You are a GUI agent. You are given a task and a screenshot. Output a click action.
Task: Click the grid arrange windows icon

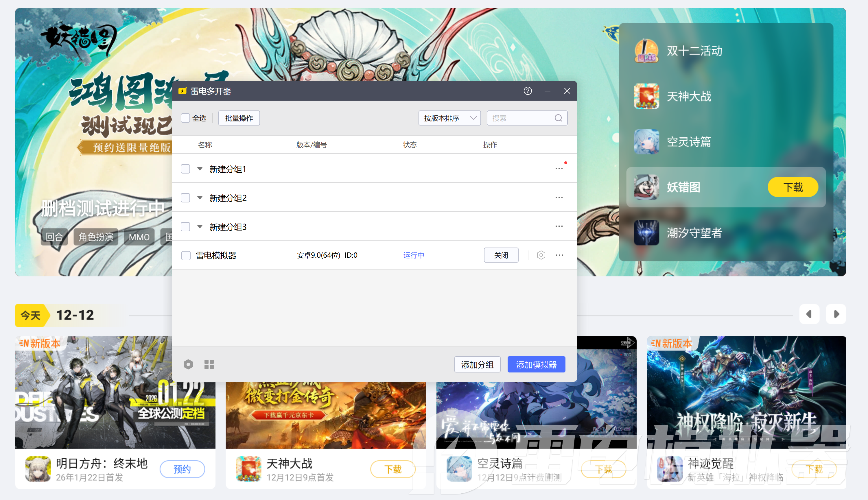click(x=209, y=364)
